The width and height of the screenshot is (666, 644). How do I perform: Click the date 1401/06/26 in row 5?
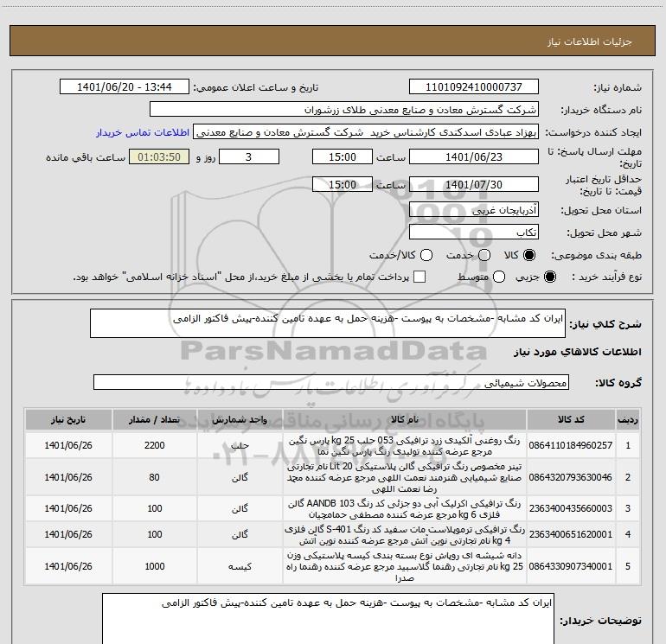point(68,566)
